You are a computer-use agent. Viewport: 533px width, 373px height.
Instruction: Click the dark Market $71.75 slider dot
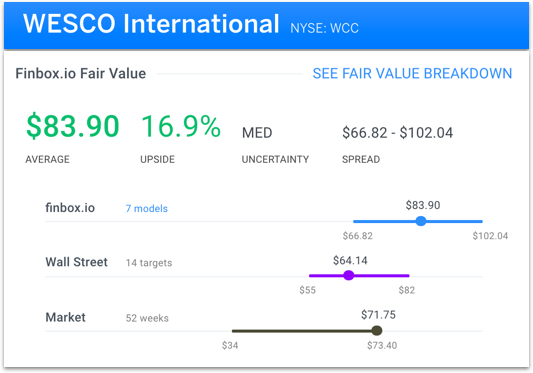click(x=376, y=330)
